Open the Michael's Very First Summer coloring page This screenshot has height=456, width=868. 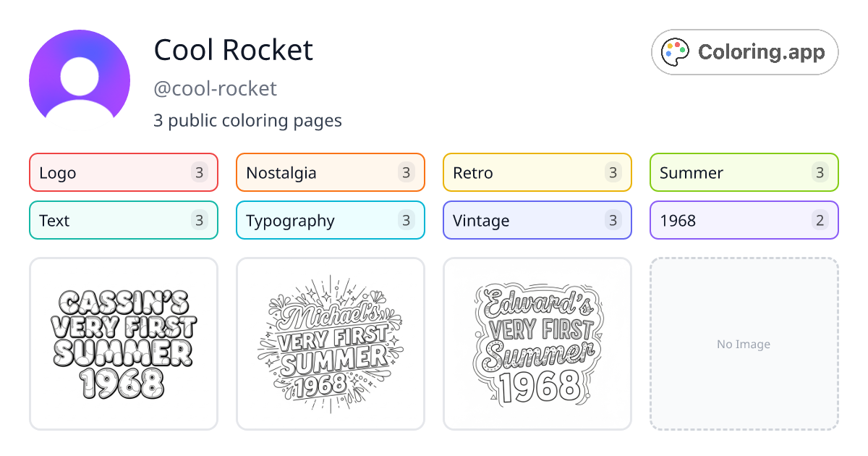330,344
